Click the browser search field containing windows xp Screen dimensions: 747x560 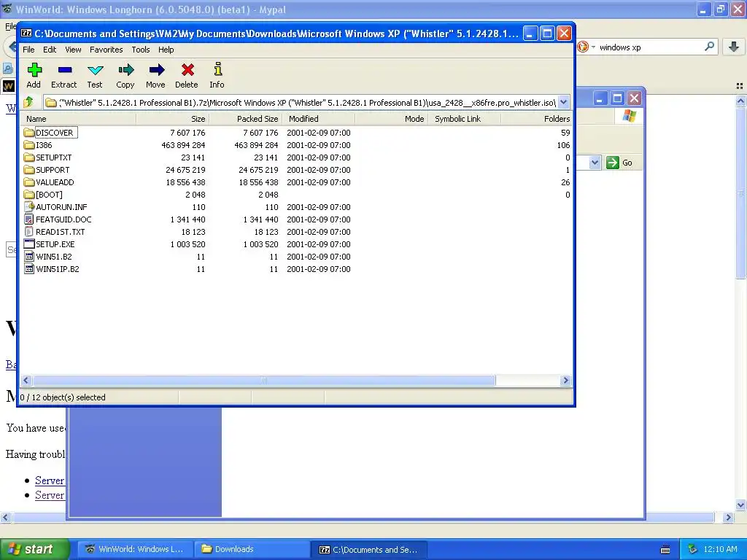point(649,47)
